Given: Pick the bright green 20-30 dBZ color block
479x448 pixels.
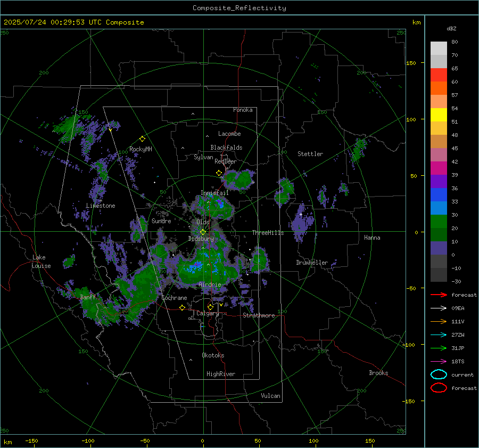Looking at the screenshot, I should pyautogui.click(x=439, y=222).
